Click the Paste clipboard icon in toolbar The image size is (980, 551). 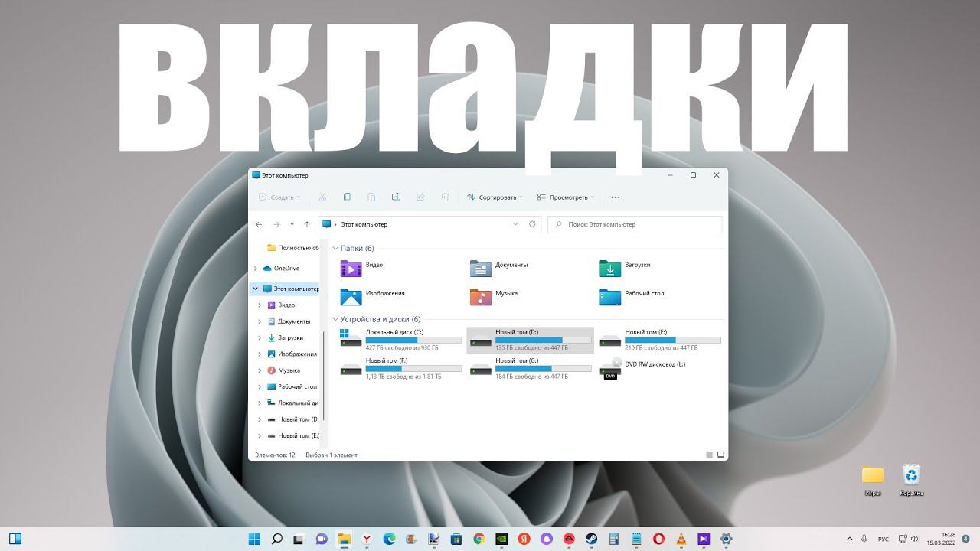tap(371, 197)
